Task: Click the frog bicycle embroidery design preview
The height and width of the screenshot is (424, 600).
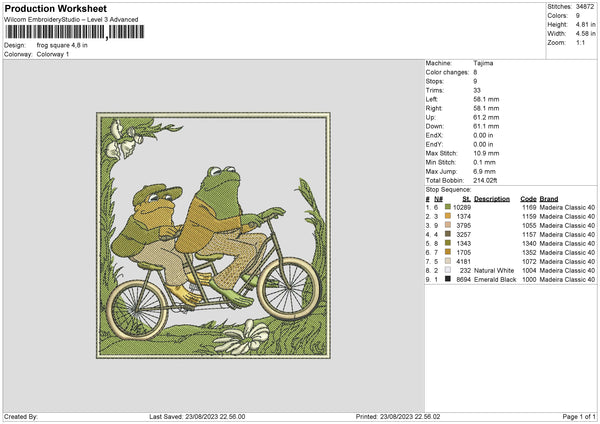Action: click(x=214, y=235)
